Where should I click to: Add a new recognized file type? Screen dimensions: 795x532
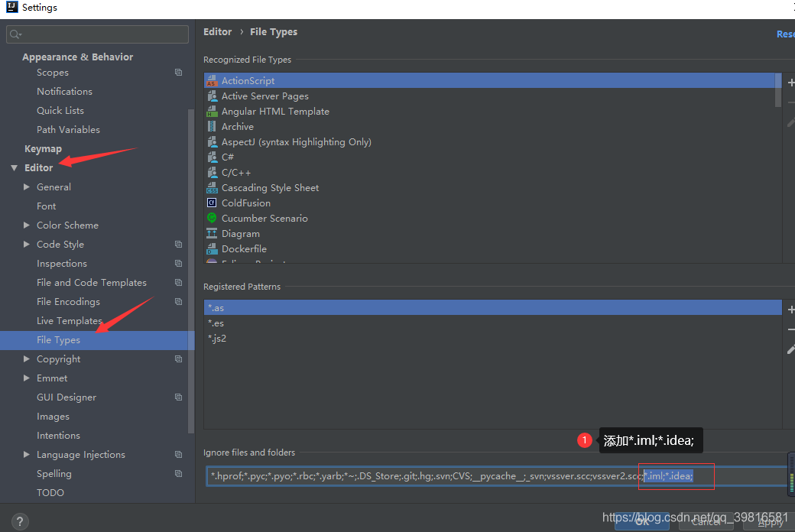tap(790, 82)
